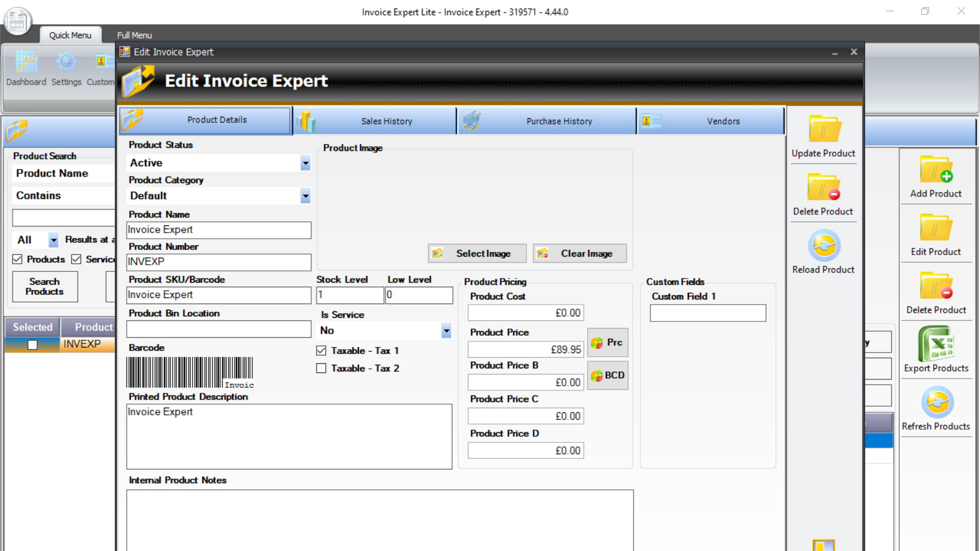Click the Product Price D field
This screenshot has width=980, height=551.
(526, 450)
